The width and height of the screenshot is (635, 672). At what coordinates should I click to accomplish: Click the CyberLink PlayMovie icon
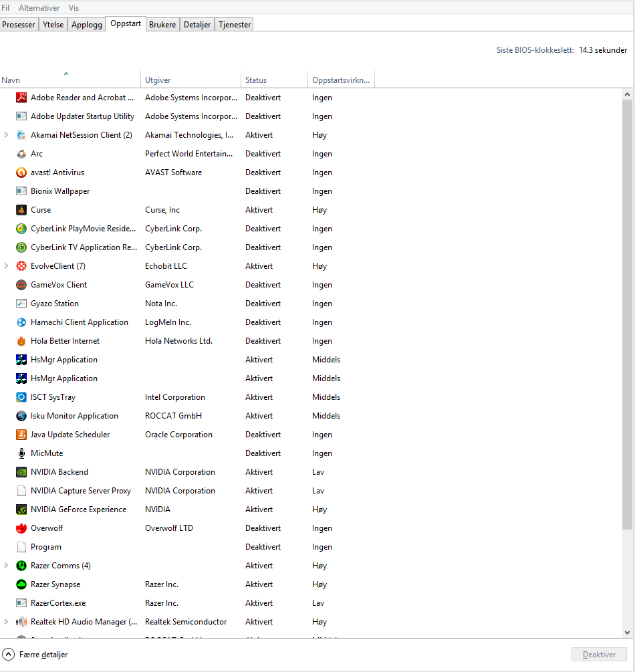pos(21,229)
